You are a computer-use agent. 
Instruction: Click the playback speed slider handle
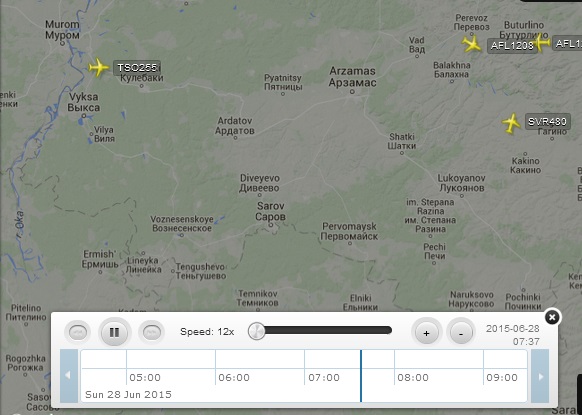(256, 330)
